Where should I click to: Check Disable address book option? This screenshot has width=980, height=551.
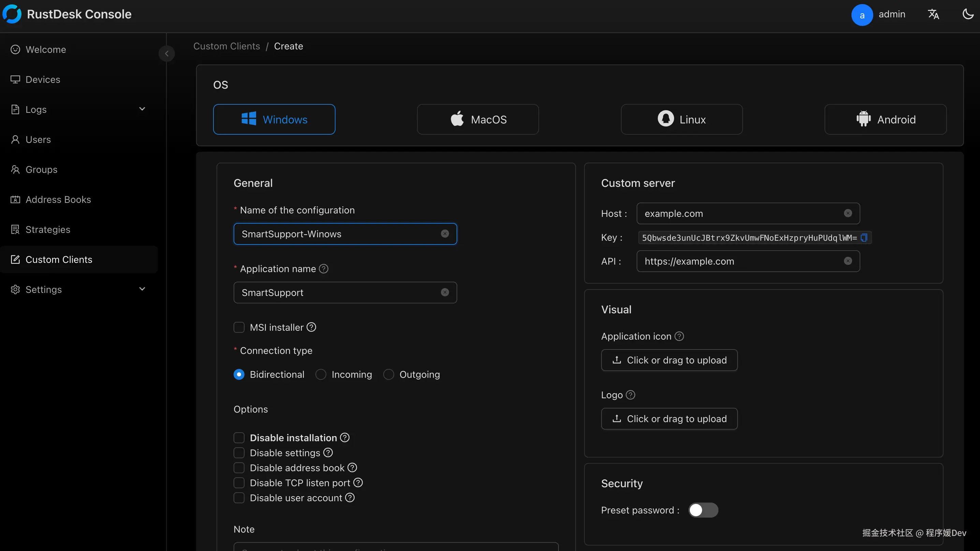pos(239,468)
